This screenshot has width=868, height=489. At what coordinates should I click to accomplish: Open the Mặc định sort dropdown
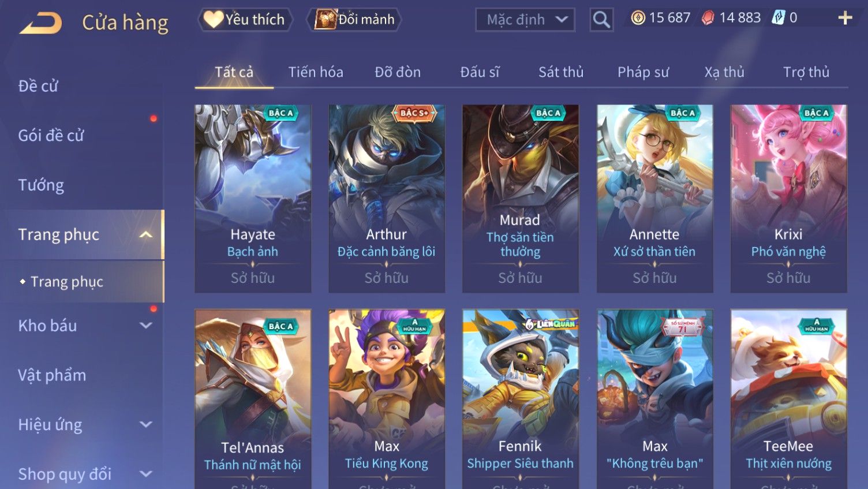pos(525,20)
